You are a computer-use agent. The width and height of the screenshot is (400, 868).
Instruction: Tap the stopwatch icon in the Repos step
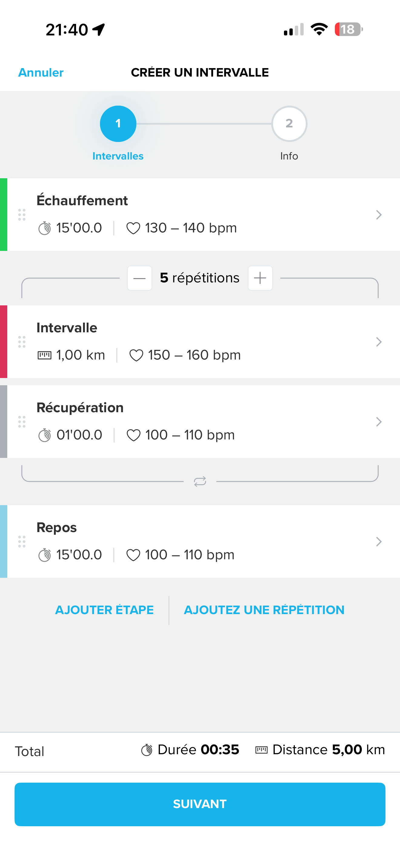tap(44, 555)
